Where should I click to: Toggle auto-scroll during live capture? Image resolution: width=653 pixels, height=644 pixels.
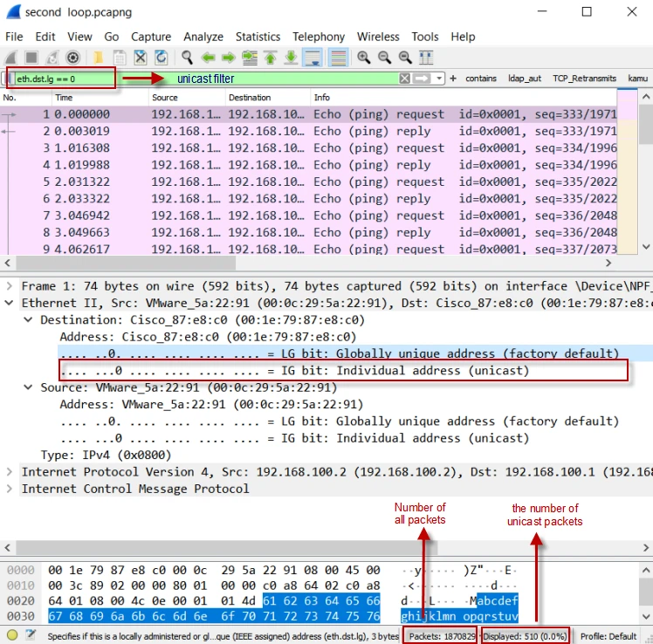pos(313,58)
